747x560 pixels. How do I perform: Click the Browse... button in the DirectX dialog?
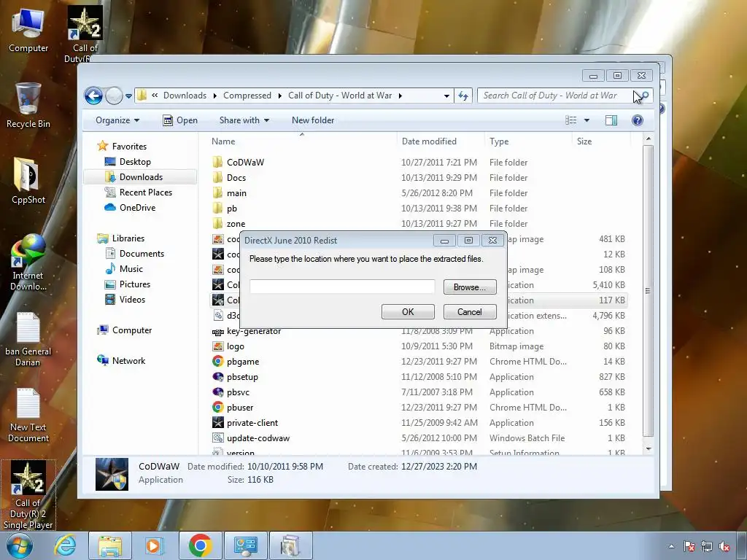click(470, 287)
